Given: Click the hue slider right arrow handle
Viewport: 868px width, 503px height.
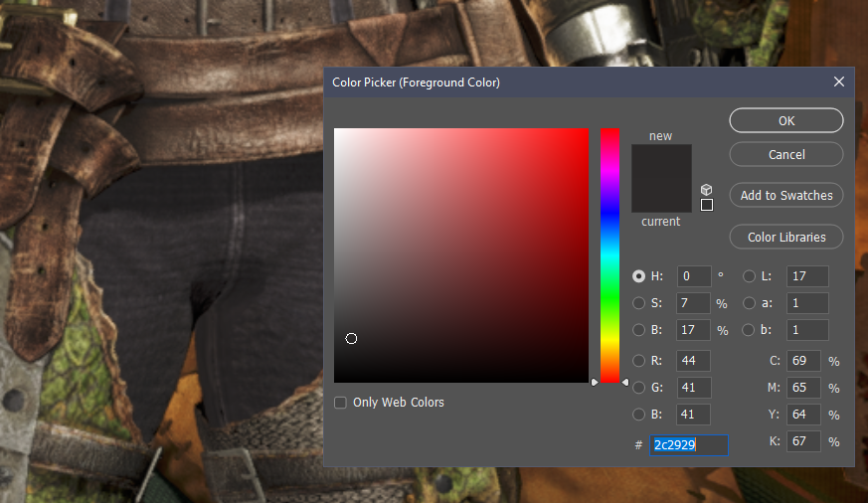Looking at the screenshot, I should 625,382.
